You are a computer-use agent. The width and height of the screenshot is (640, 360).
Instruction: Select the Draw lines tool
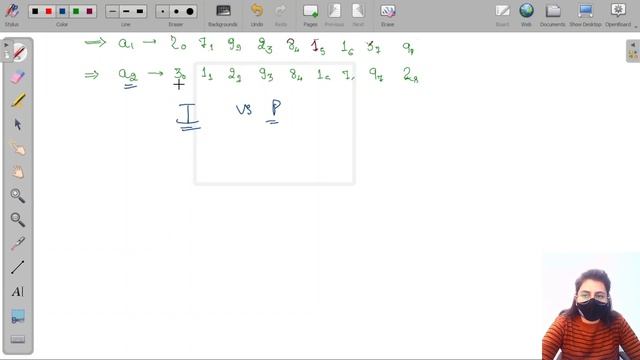coord(18,267)
